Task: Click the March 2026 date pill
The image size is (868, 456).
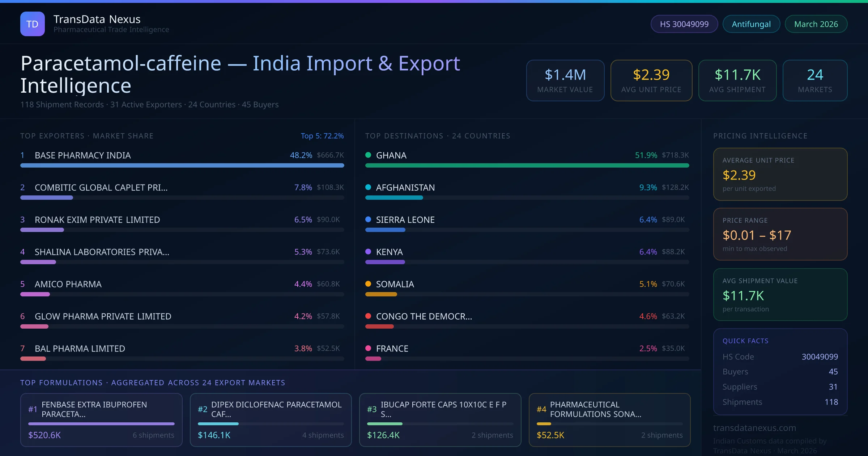Action: click(x=816, y=24)
